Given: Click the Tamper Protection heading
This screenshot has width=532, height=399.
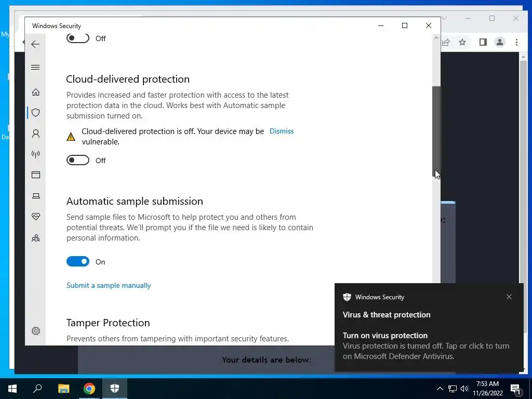Looking at the screenshot, I should 108,323.
